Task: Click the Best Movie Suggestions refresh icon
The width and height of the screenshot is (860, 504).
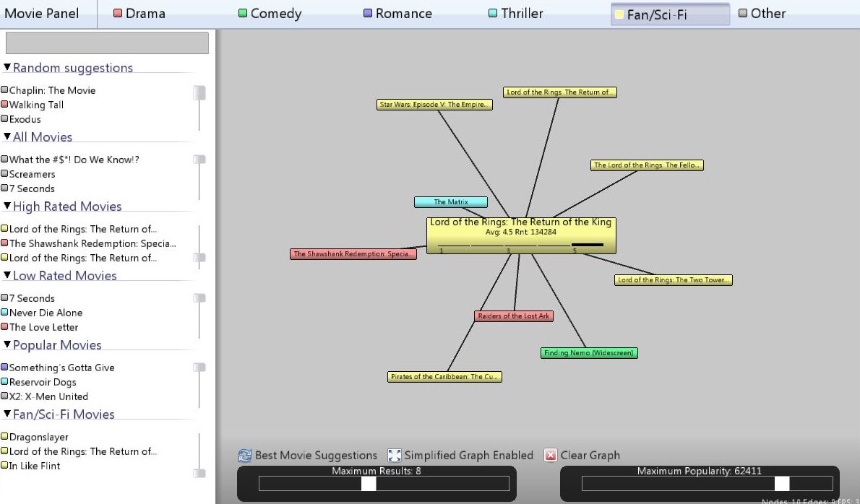Action: (x=244, y=455)
